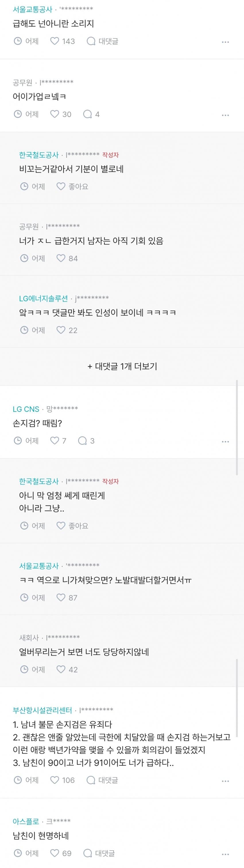
Task: Like the reply with 84 likes
Action: click(x=61, y=258)
